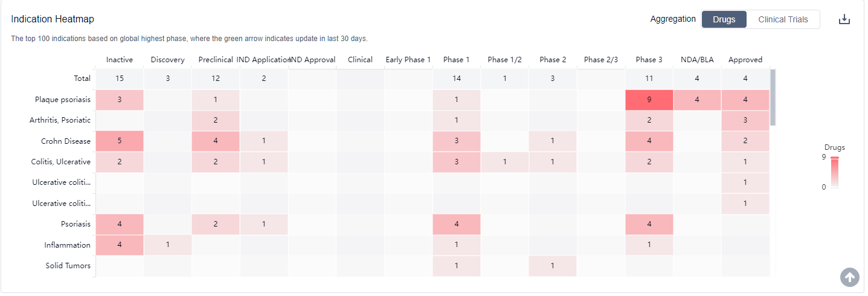868x296 pixels.
Task: Click Colitis, Ulcerative Phase 1/2 cell
Action: click(x=504, y=162)
